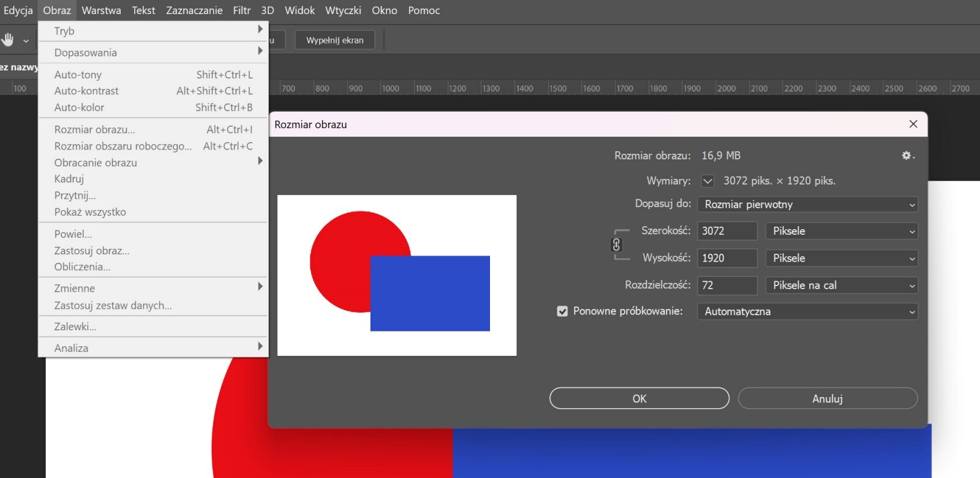Viewport: 980px width, 478px height.
Task: Choose Zalewki menu entry
Action: [153, 327]
